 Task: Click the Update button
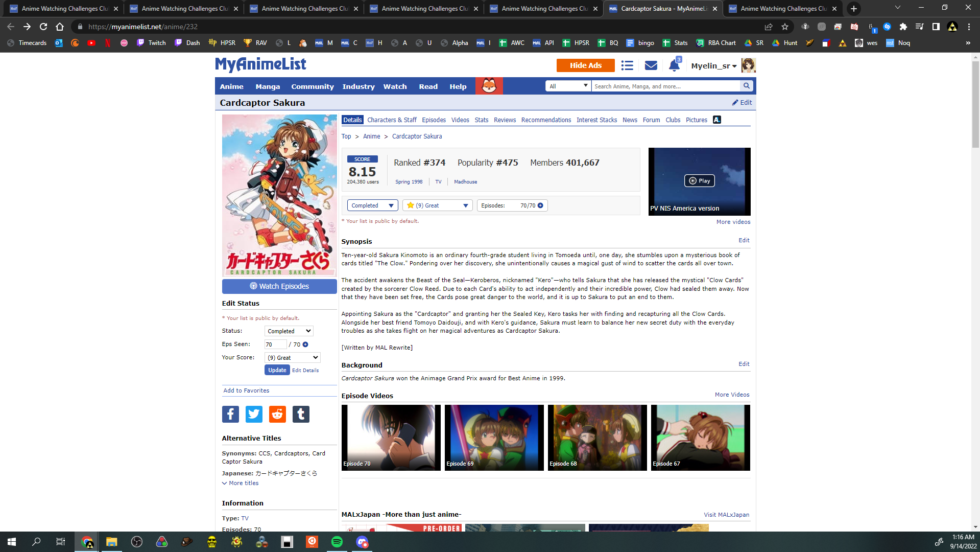click(x=277, y=370)
